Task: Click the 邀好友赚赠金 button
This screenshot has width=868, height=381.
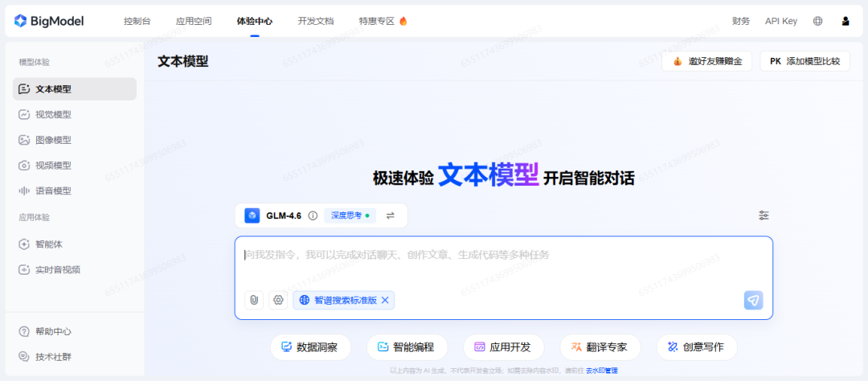Action: point(707,61)
